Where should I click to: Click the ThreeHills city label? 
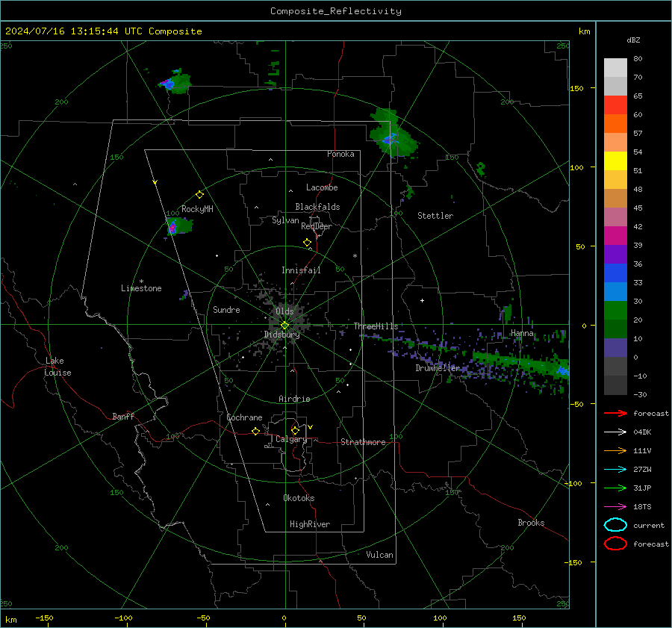pos(376,326)
